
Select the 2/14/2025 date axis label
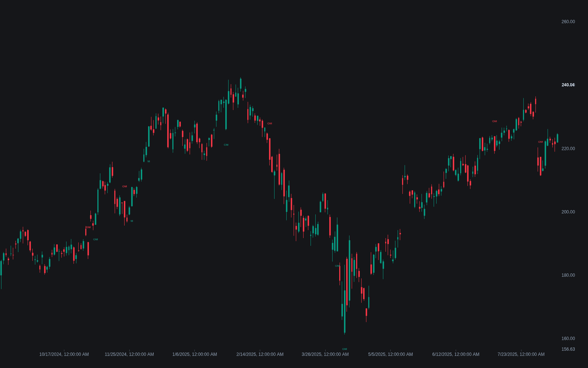[260, 354]
